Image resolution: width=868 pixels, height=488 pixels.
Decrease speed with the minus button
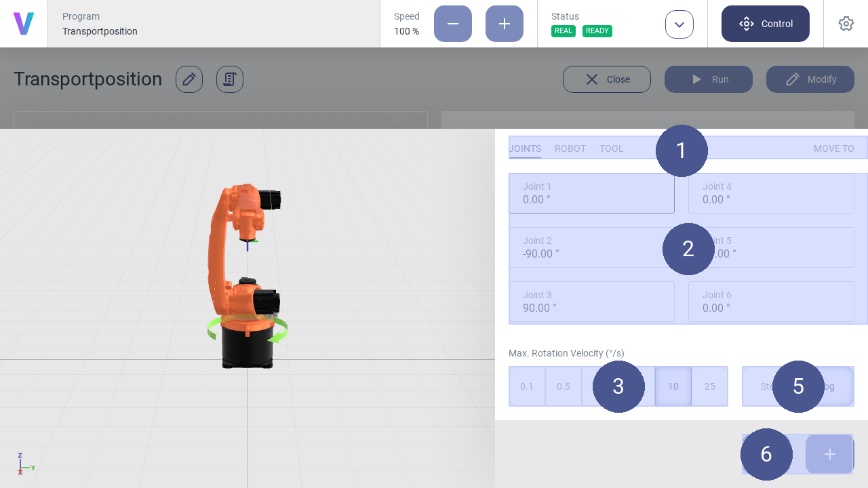click(x=453, y=24)
